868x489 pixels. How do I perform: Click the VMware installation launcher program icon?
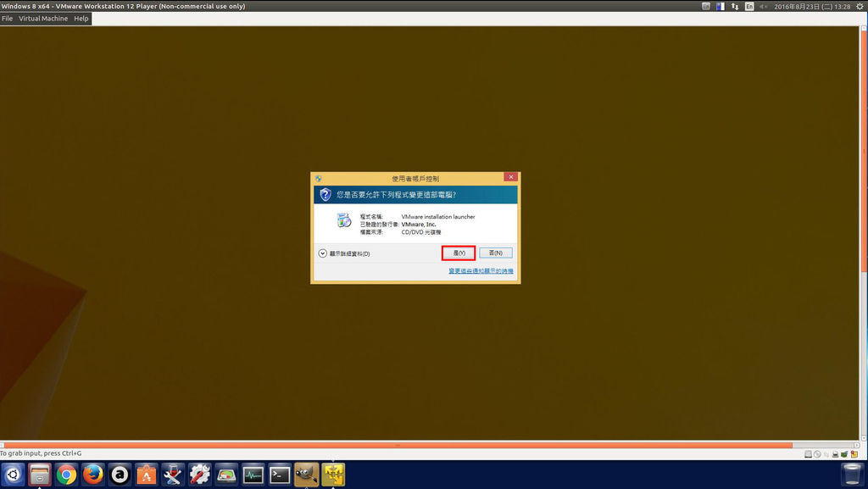click(344, 220)
